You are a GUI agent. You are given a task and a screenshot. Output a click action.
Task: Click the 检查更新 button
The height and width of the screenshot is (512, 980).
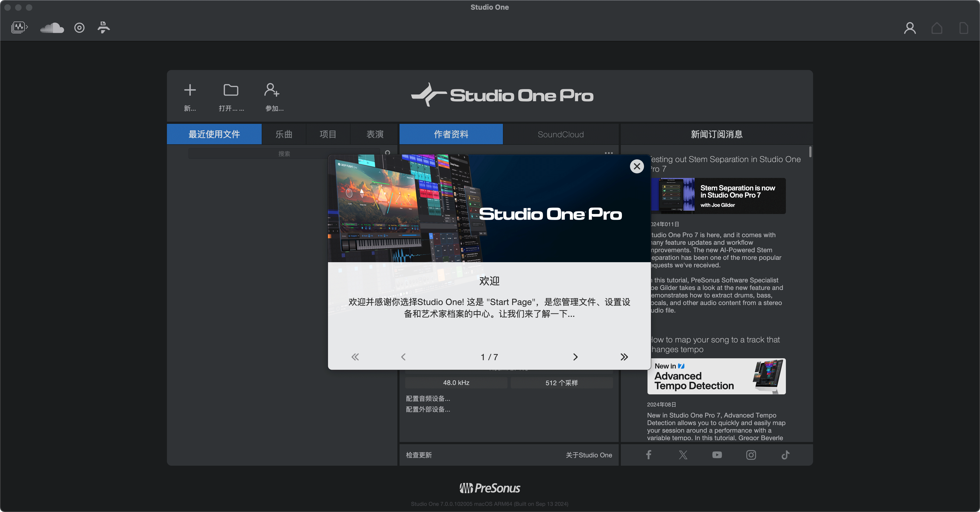click(418, 455)
